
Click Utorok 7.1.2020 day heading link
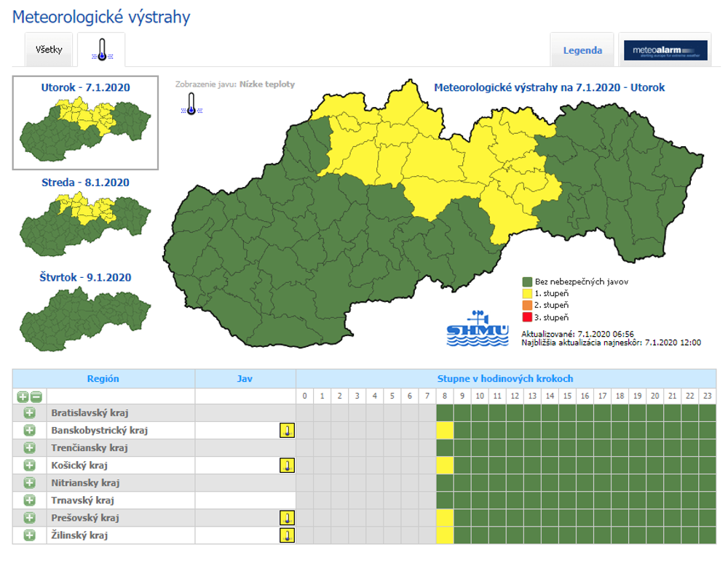pyautogui.click(x=85, y=88)
